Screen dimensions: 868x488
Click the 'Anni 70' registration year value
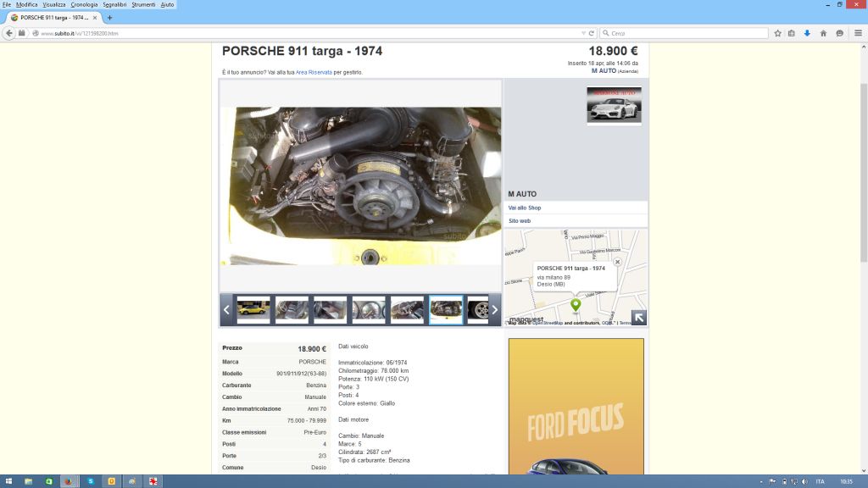[x=317, y=409]
